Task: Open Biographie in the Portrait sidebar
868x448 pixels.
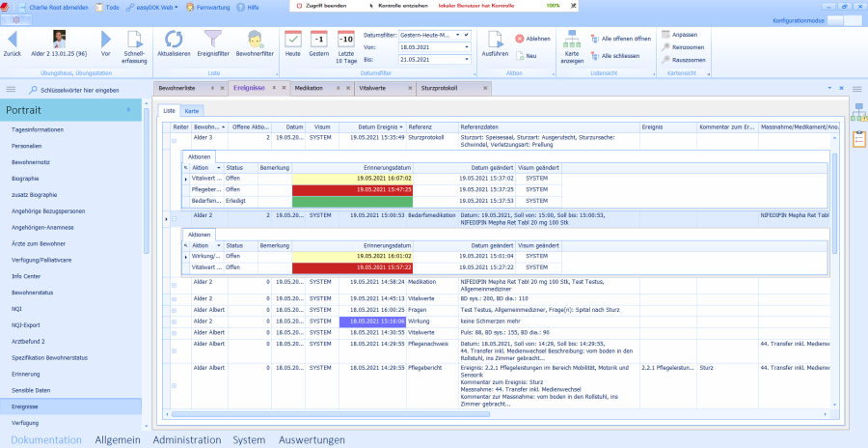Action: (x=25, y=179)
